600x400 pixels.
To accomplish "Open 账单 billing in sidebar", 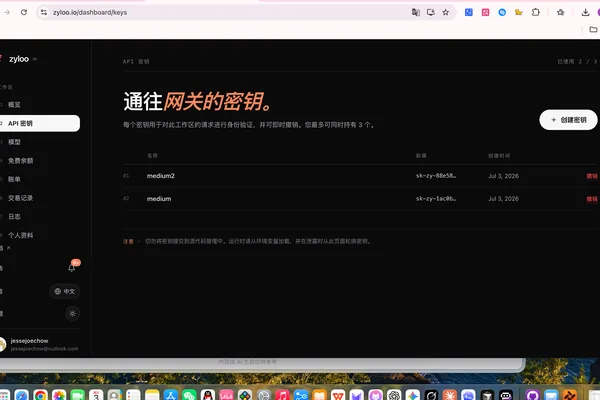I will [x=14, y=179].
